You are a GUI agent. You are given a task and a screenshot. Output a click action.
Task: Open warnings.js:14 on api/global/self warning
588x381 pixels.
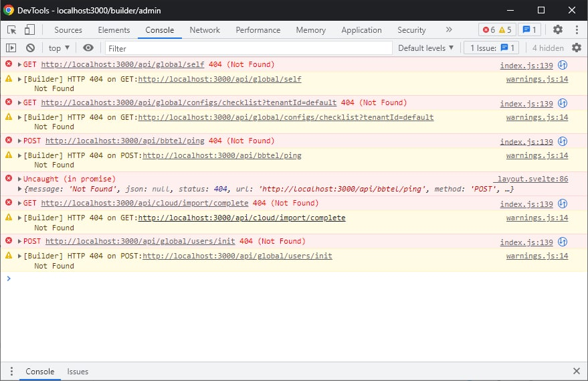[537, 79]
